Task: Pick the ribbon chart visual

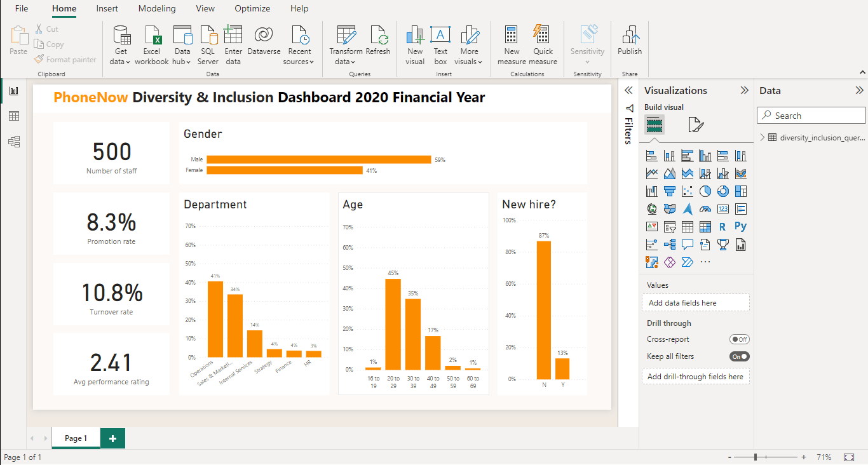Action: pyautogui.click(x=740, y=173)
